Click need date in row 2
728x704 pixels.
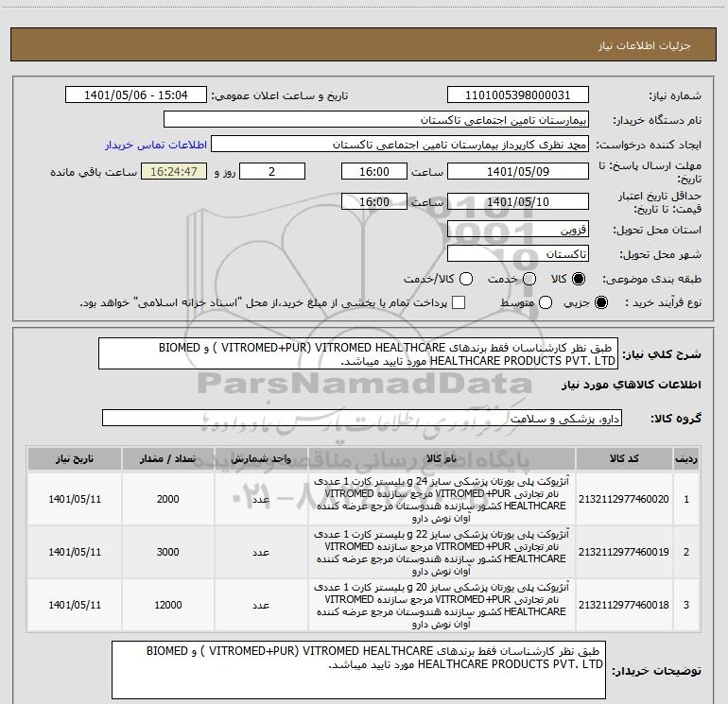(x=75, y=552)
